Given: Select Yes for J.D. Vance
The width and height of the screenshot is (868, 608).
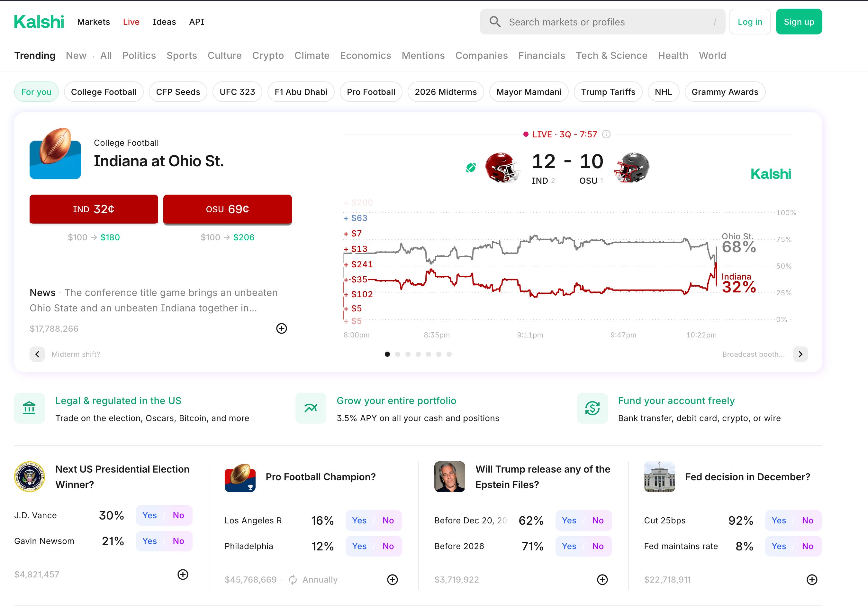Looking at the screenshot, I should (x=150, y=515).
